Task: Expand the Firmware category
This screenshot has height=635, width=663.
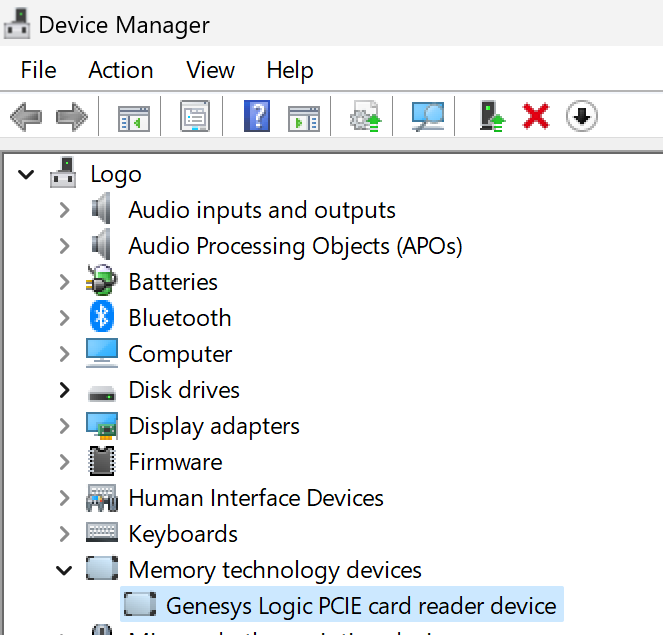Action: pos(64,462)
